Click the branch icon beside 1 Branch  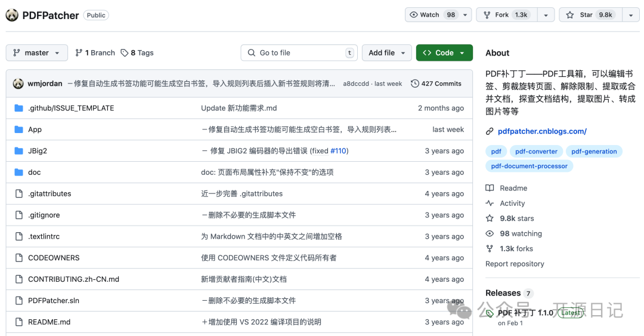pos(79,53)
